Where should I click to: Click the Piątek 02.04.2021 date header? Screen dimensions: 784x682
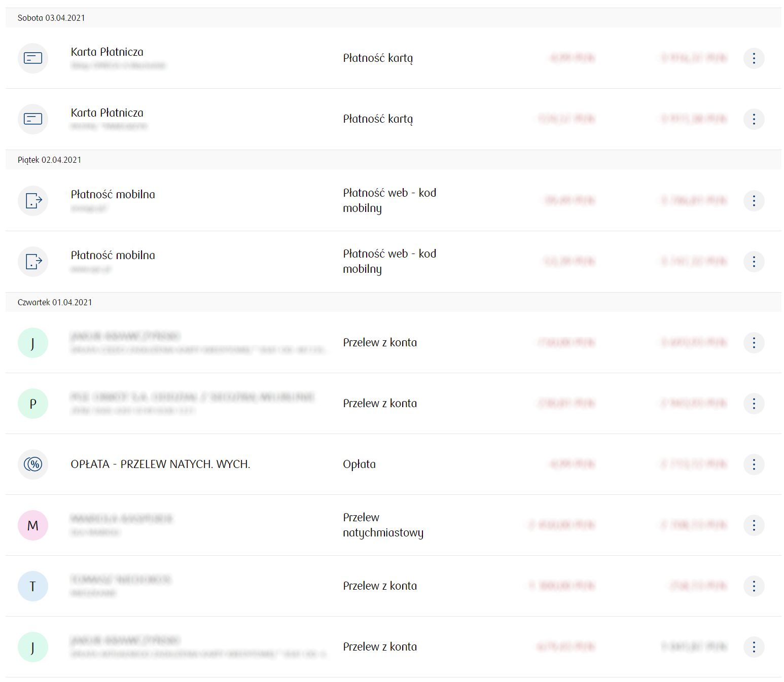pos(49,160)
